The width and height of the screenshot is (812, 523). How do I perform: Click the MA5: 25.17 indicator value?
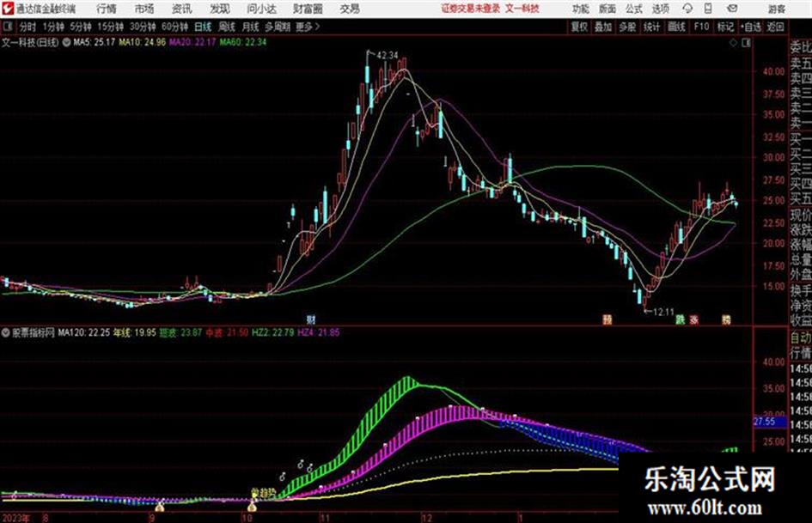point(94,42)
